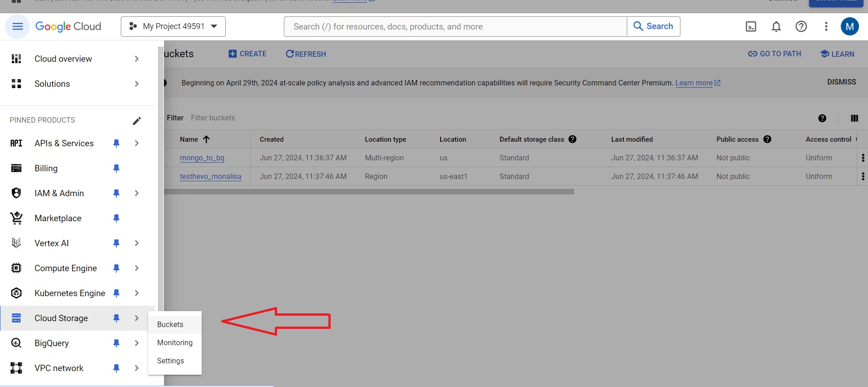Show Public access help tooltip
Viewport: 868px width, 387px height.
(767, 139)
